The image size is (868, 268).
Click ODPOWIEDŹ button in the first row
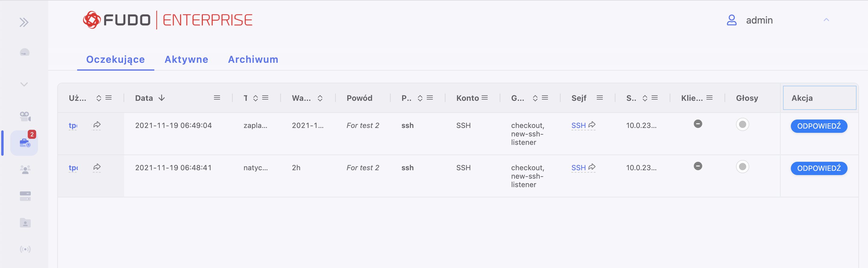[819, 126]
